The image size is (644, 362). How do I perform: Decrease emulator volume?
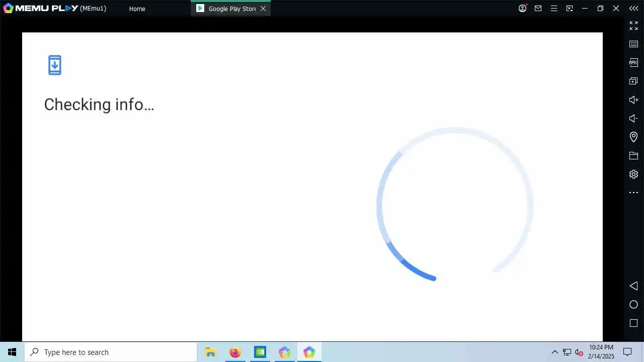633,118
